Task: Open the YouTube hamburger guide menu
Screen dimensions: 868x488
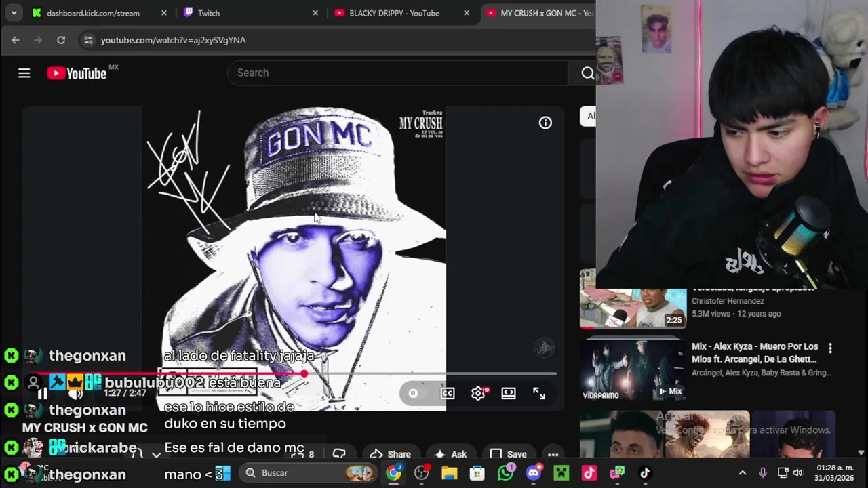Action: point(24,73)
